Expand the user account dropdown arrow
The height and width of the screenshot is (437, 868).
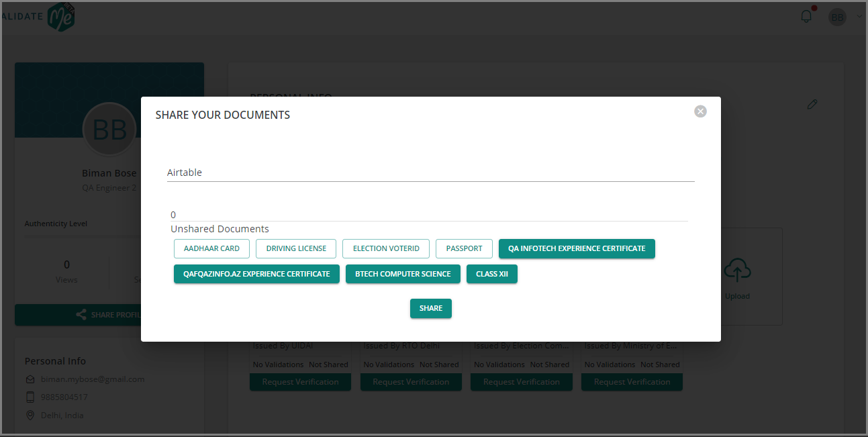[x=859, y=17]
